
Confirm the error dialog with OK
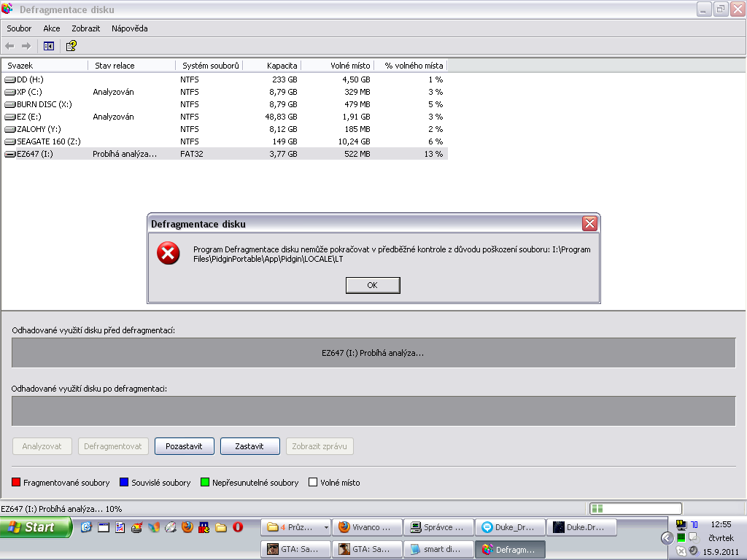373,285
